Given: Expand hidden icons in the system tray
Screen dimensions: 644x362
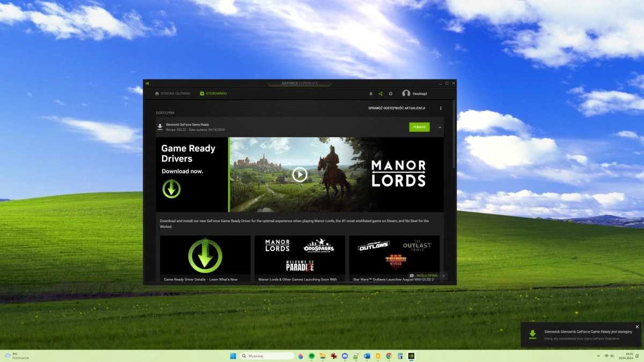Looking at the screenshot, I should click(598, 356).
